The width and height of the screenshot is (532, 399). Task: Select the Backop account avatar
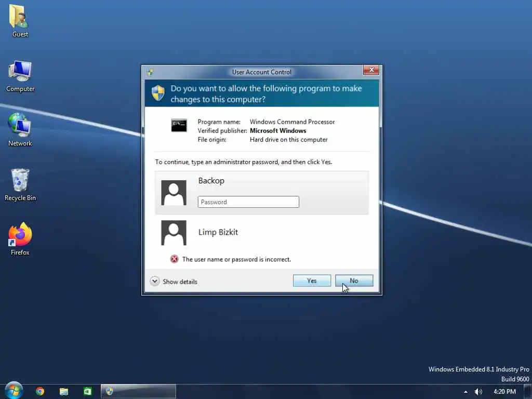point(174,193)
